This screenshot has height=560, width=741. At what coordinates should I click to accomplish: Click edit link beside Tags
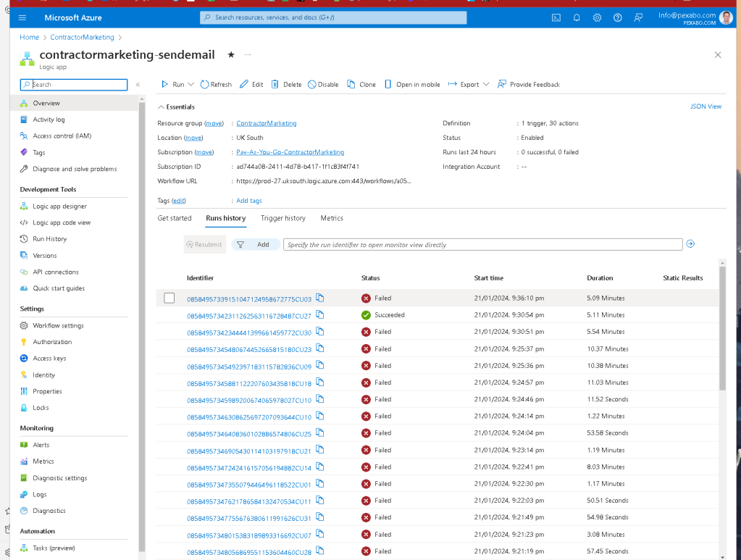(179, 201)
